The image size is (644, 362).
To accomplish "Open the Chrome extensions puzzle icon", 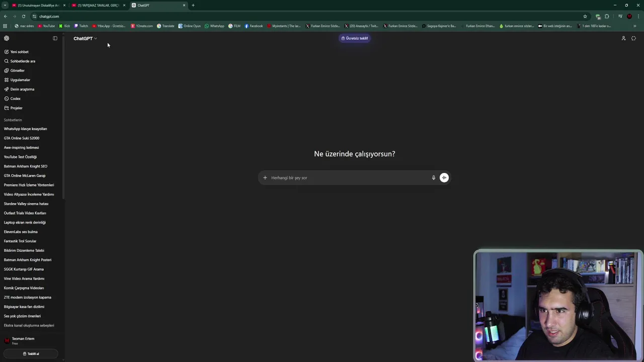I will coord(607,16).
